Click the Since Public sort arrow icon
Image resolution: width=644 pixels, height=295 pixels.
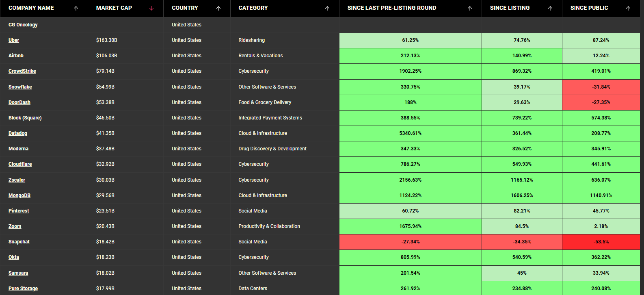pyautogui.click(x=628, y=8)
